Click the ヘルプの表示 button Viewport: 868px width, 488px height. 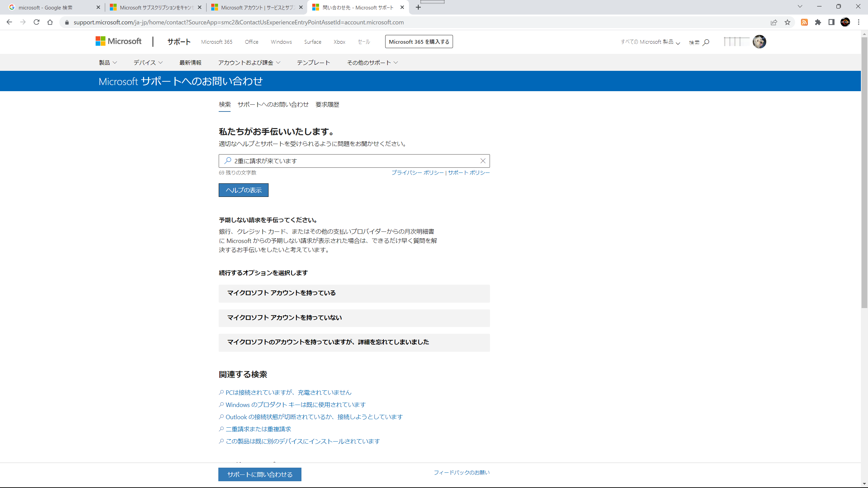pyautogui.click(x=243, y=190)
